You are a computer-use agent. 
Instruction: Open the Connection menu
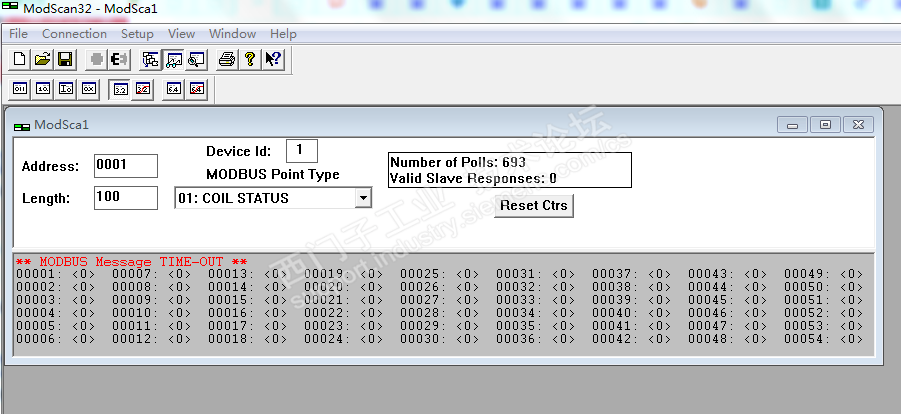[74, 34]
